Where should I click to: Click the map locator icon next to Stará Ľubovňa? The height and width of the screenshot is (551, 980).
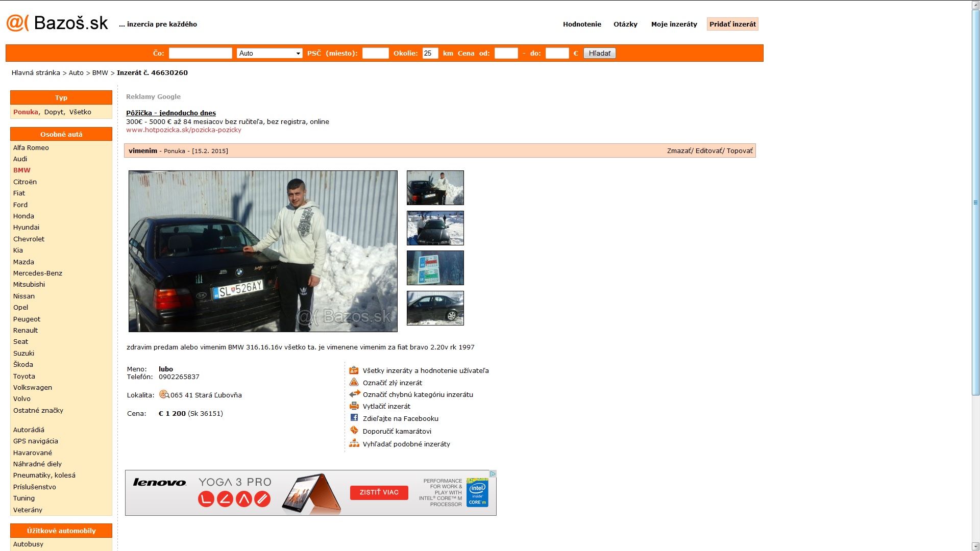164,394
